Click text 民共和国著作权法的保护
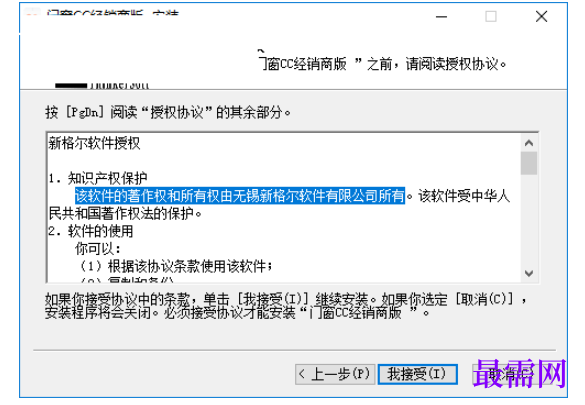This screenshot has width=585, height=405. coord(125,214)
